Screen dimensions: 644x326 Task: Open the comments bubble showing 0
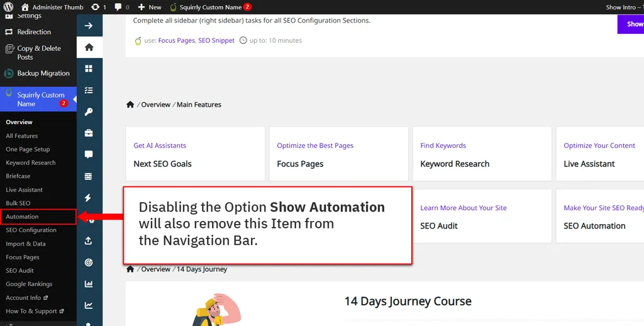point(122,7)
